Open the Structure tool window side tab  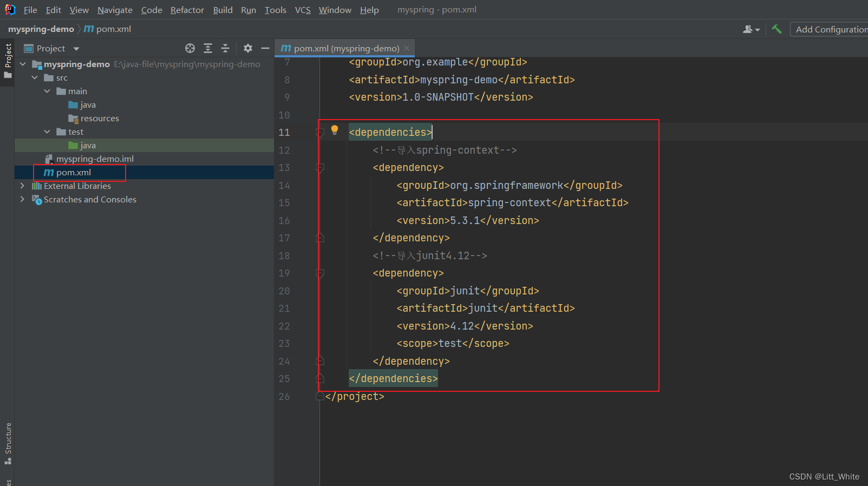[8, 443]
